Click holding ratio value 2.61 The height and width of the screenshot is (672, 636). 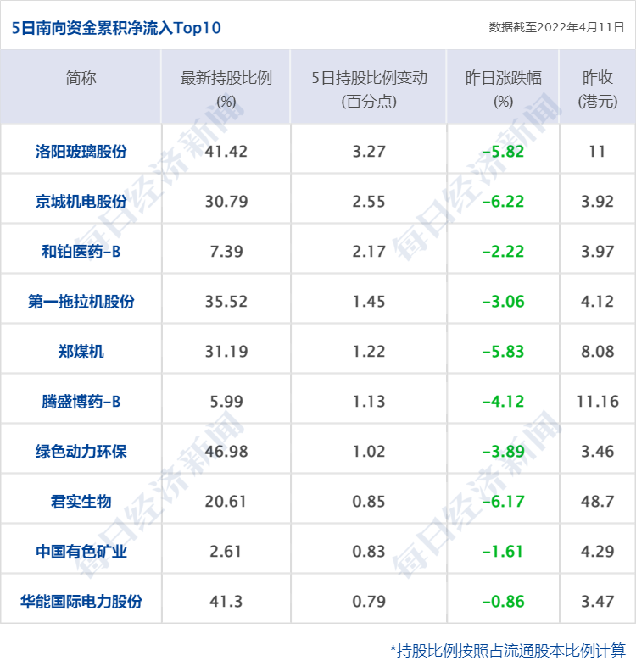click(226, 552)
